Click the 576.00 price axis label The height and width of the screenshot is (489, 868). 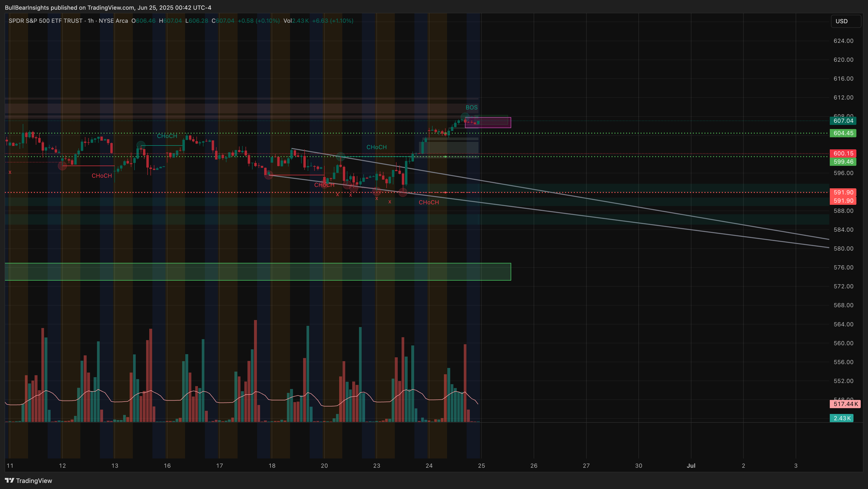tap(843, 267)
